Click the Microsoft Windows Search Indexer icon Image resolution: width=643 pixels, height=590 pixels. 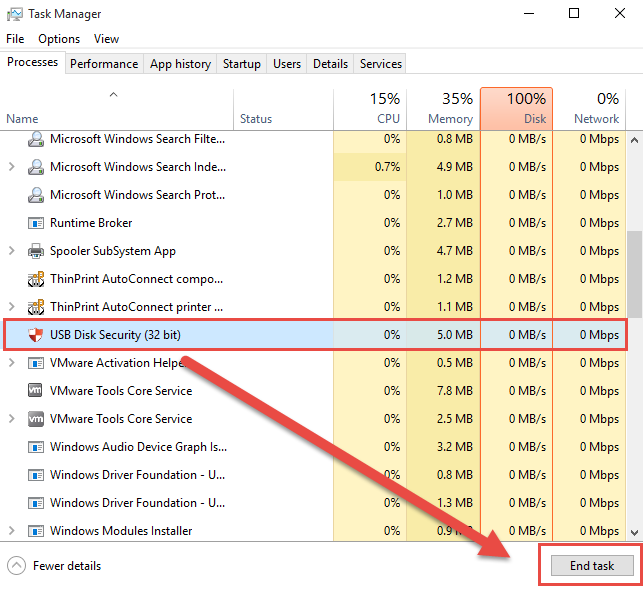click(x=36, y=167)
